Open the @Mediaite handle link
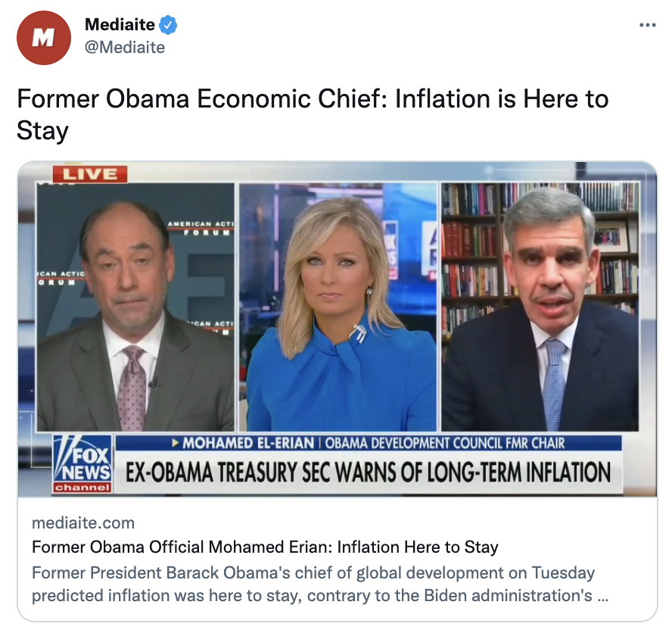Screen dimensions: 672x633 click(x=125, y=47)
